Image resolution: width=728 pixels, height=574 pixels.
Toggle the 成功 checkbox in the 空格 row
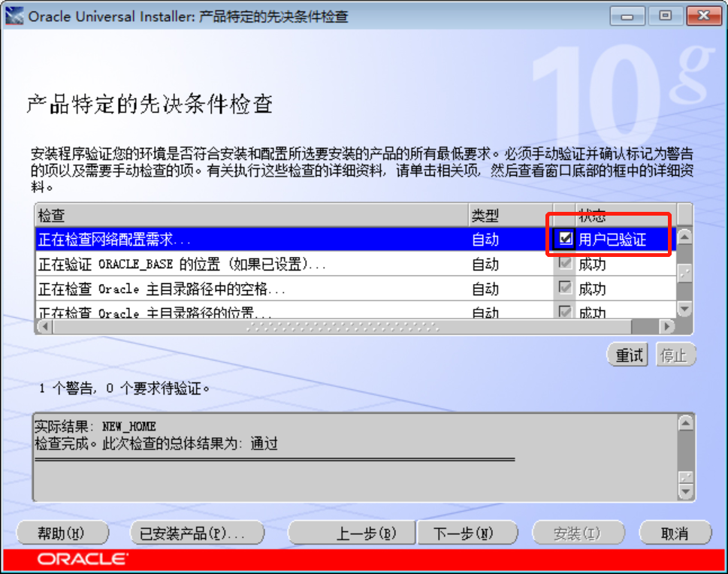(x=565, y=288)
